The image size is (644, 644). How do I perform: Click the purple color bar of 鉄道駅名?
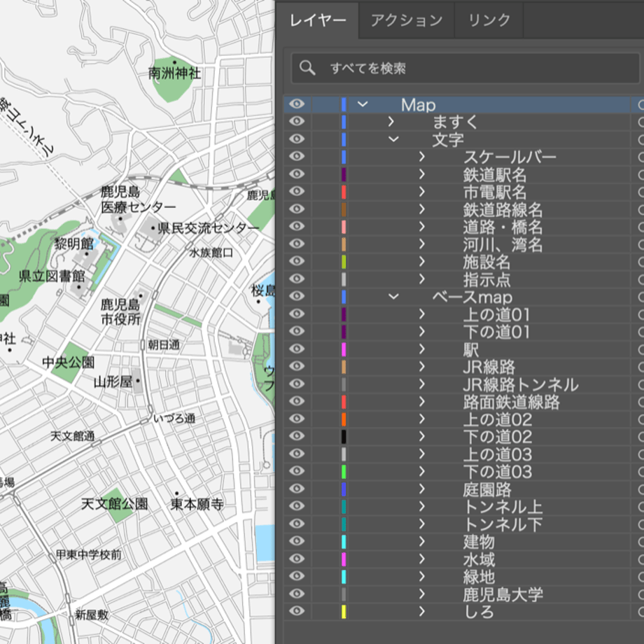pos(344,174)
